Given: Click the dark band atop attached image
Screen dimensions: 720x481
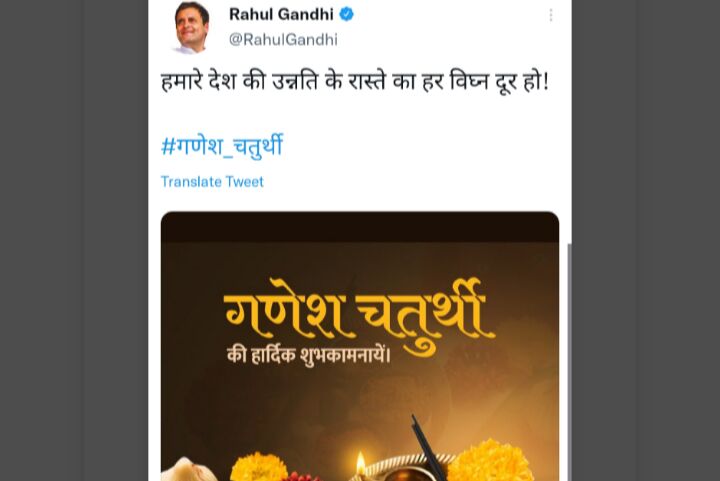Looking at the screenshot, I should pyautogui.click(x=360, y=227).
